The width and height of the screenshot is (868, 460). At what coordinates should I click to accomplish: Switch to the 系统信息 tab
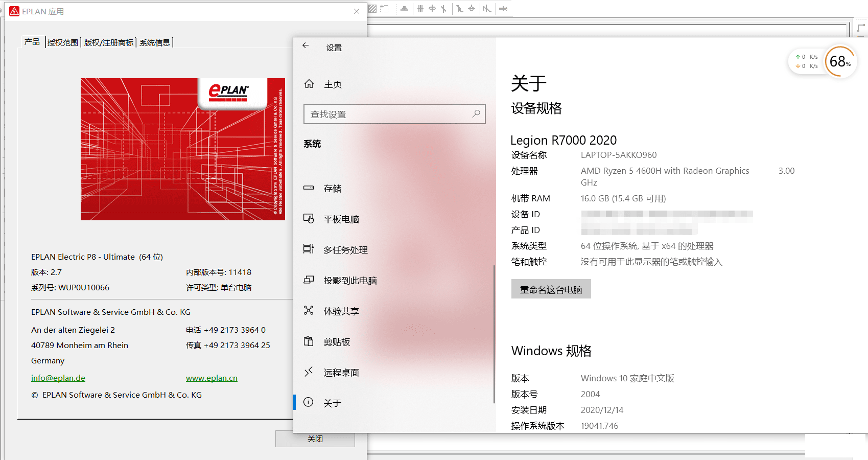155,42
